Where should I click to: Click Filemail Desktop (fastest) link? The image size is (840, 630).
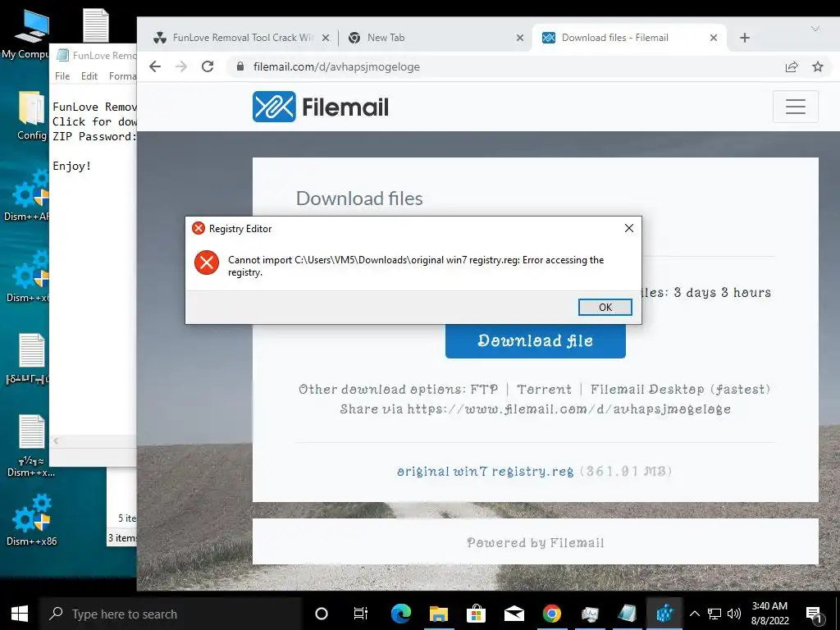(680, 390)
